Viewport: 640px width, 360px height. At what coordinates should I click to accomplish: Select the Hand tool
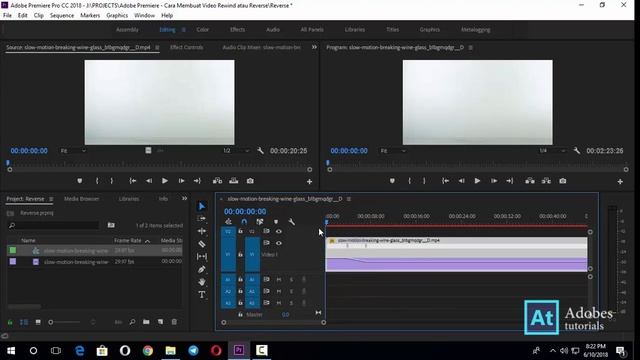(202, 282)
